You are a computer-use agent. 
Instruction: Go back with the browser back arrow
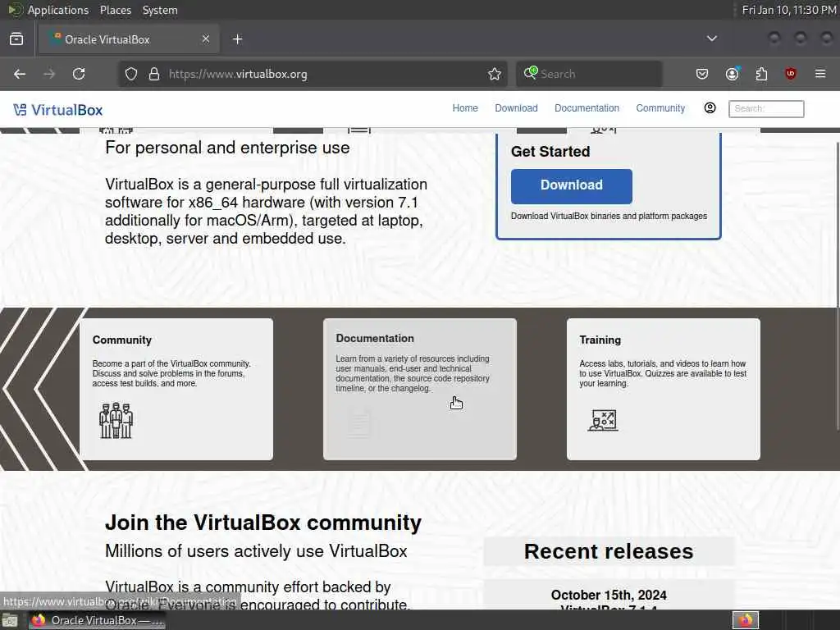click(x=20, y=74)
